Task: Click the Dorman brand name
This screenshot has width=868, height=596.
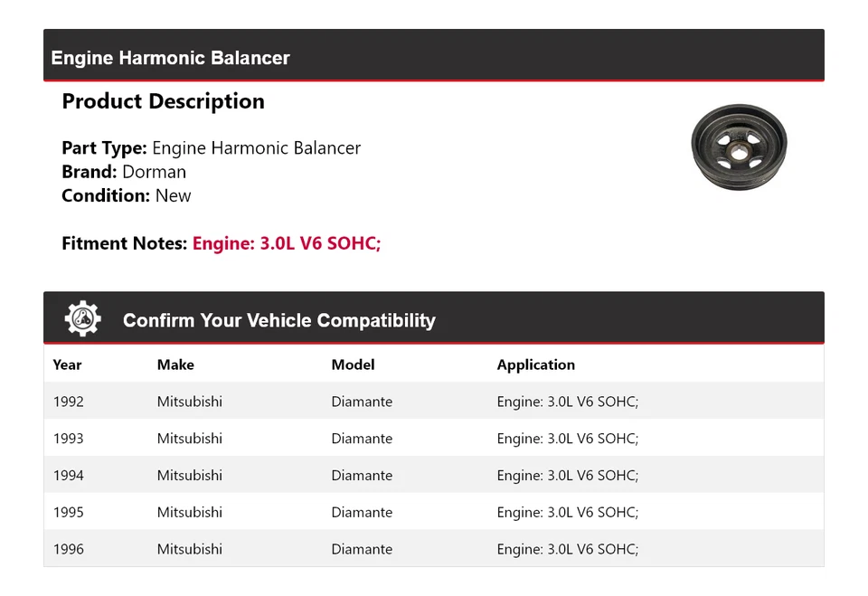Action: tap(155, 171)
